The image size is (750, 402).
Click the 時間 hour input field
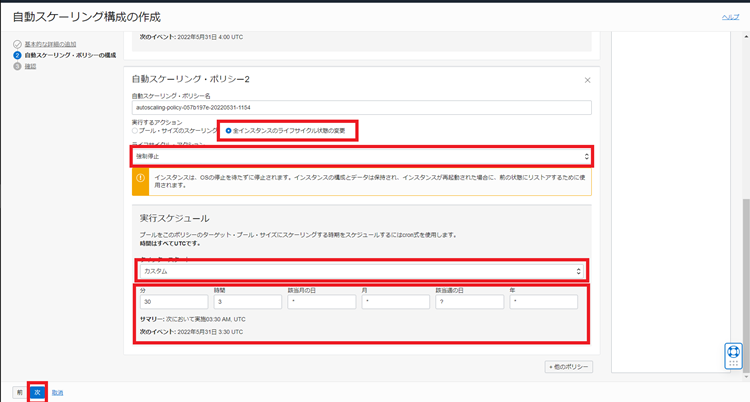coord(246,301)
